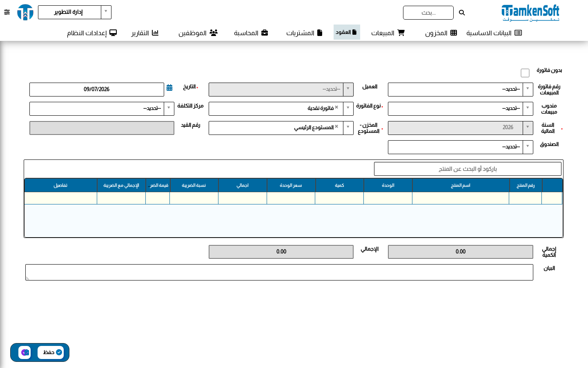This screenshot has height=368, width=588.
Task: Click the round TamkenSoft logo icon
Action: [25, 12]
